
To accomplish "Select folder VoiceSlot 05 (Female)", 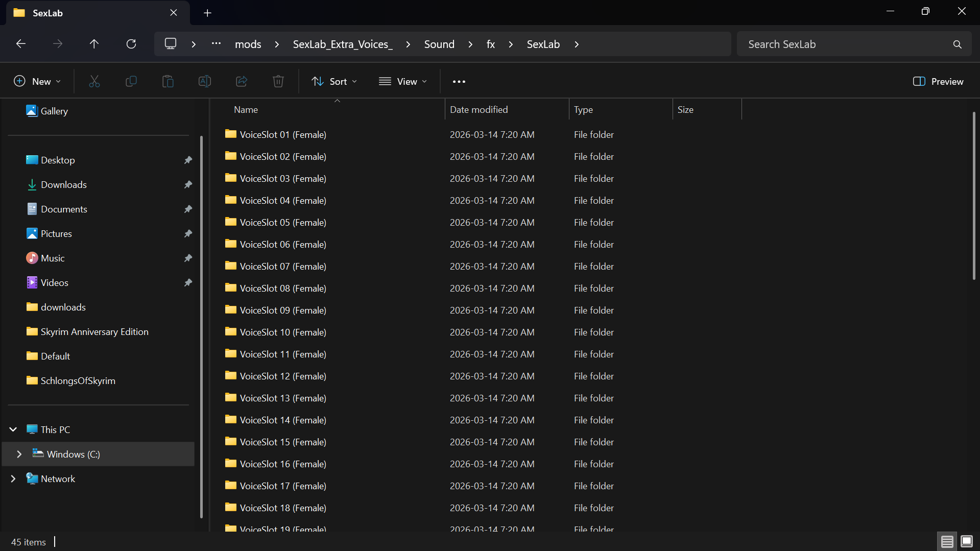I will (x=283, y=223).
